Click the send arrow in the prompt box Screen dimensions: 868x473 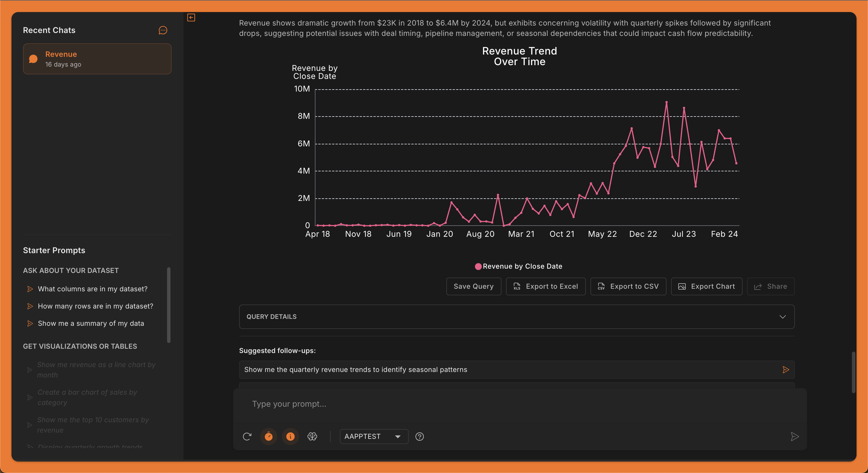click(x=795, y=437)
